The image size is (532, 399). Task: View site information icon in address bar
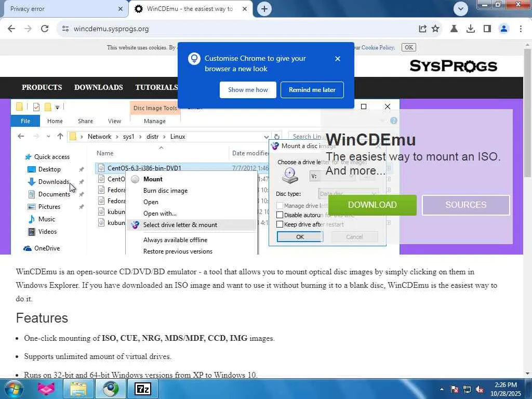click(65, 29)
